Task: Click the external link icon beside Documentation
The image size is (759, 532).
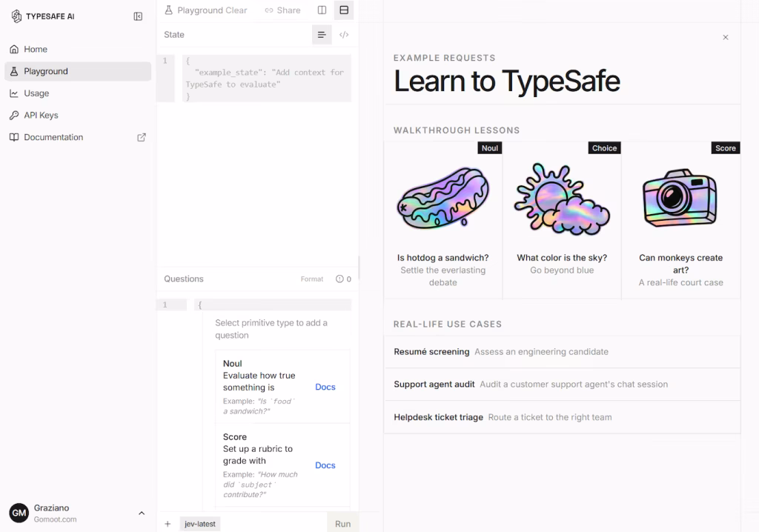Action: [x=142, y=138]
